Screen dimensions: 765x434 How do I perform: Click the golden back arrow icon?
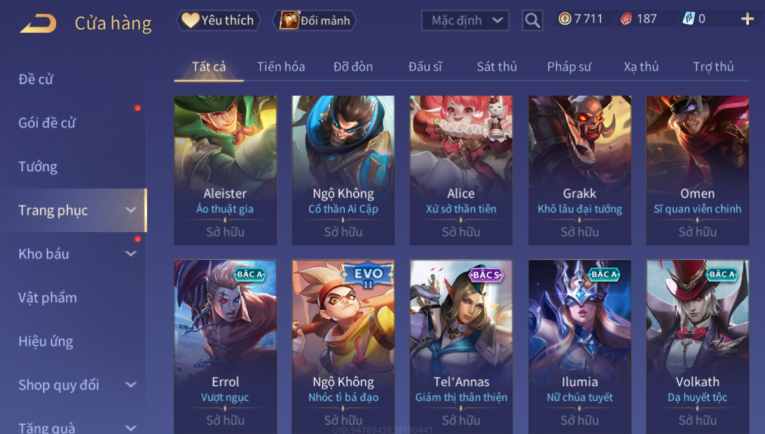click(39, 23)
